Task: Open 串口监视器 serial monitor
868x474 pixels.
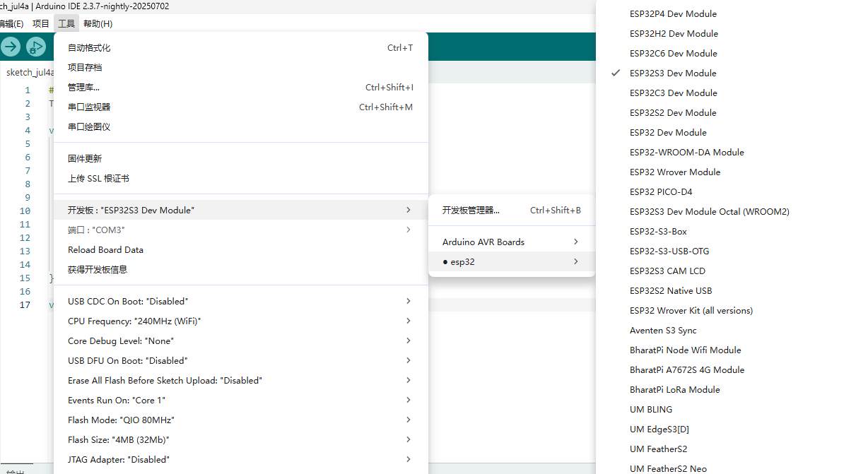Action: 241,107
